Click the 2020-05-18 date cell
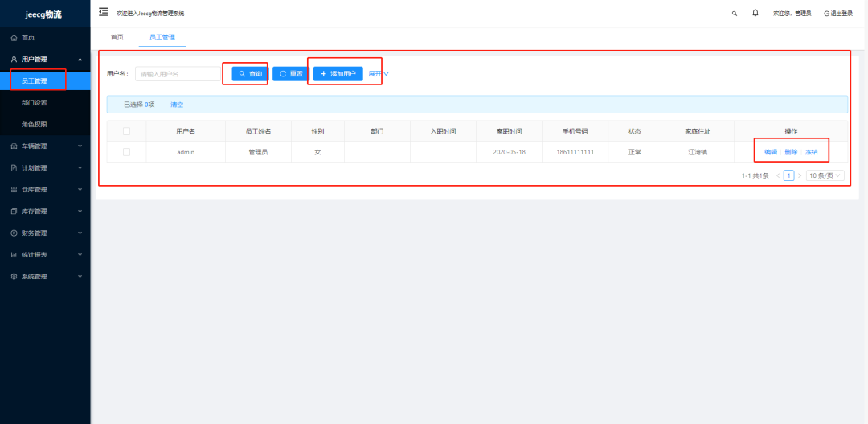This screenshot has height=424, width=868. tap(510, 152)
